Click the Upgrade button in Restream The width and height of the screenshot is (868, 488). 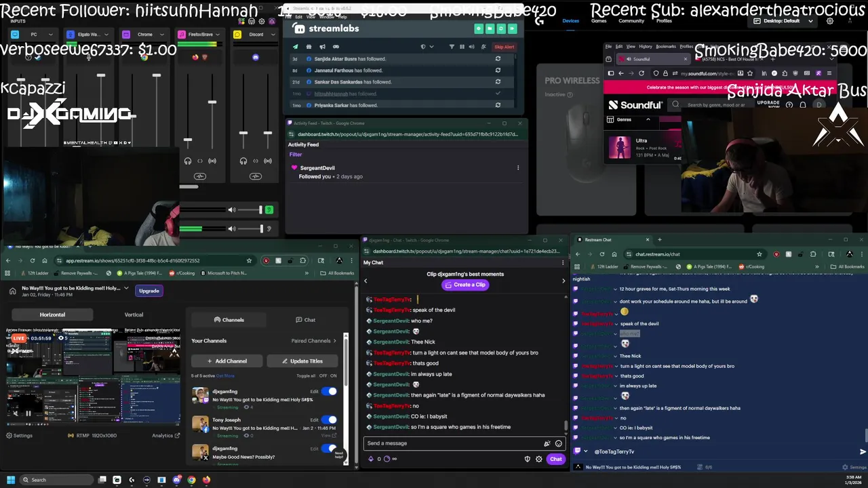click(x=149, y=291)
